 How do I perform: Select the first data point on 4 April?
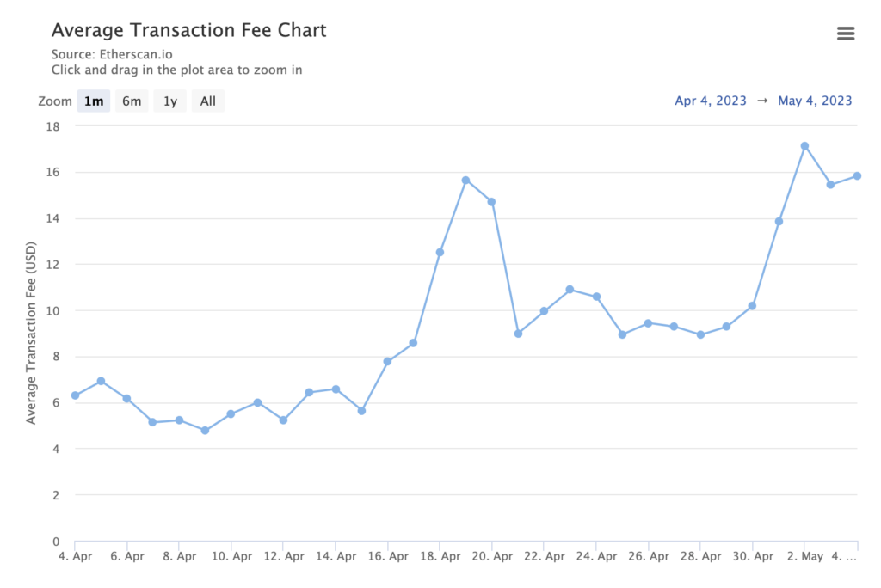click(76, 395)
